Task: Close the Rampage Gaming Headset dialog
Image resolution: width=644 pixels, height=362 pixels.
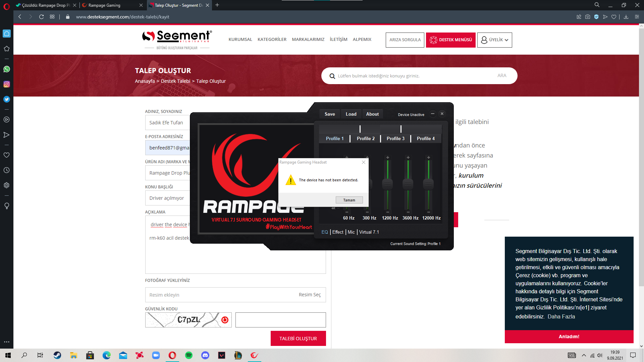Action: pos(363,162)
